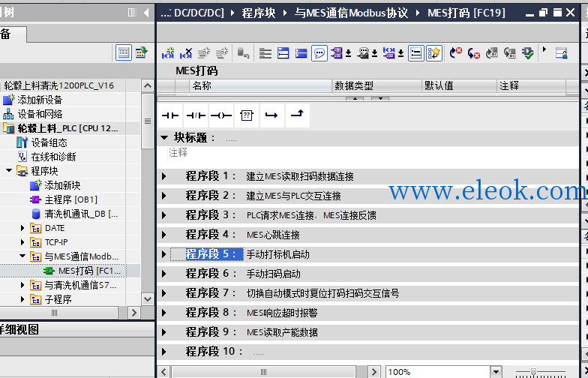Select MES打码 [FC1... tree item

90,271
